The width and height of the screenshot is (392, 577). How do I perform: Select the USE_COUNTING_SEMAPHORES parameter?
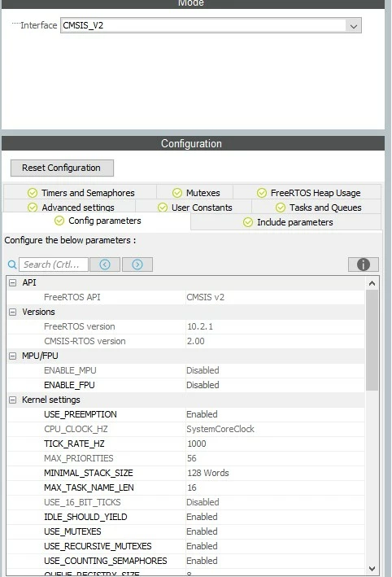185,562
